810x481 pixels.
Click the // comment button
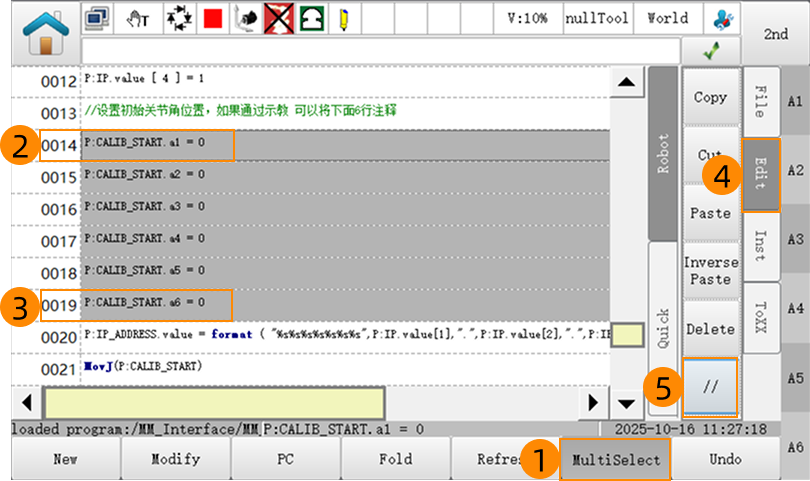tap(711, 387)
